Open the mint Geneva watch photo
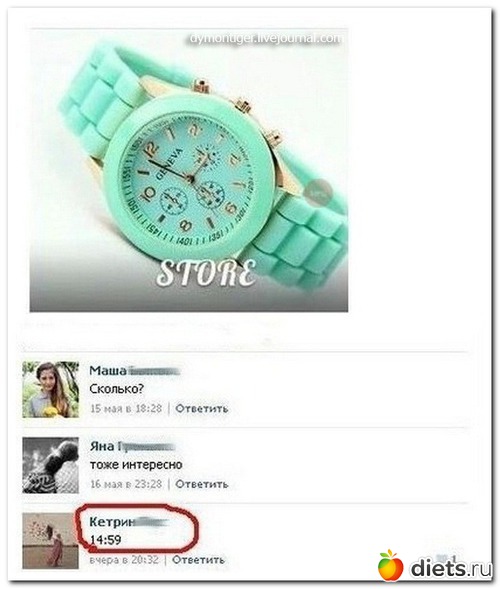Viewport: 500px width, 589px height. click(x=189, y=170)
